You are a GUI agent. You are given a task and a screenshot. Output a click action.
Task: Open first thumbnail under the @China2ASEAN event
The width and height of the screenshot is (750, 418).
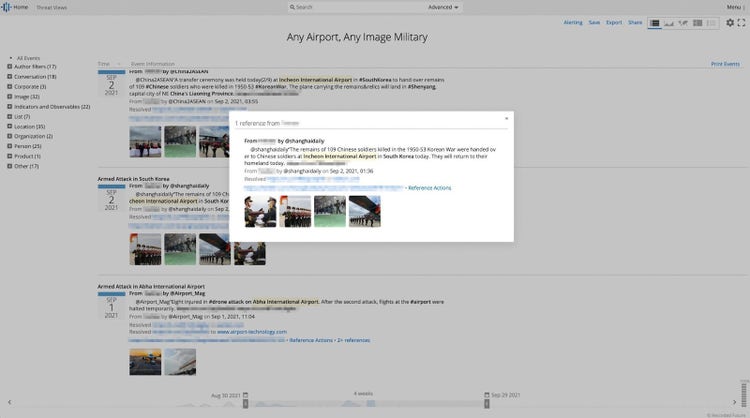pos(145,142)
